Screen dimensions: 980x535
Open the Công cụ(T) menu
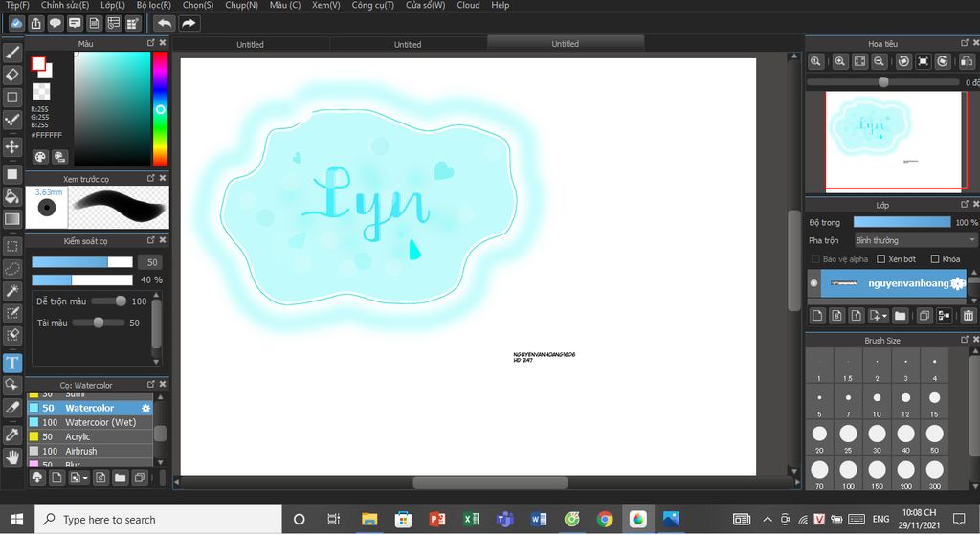tap(372, 5)
